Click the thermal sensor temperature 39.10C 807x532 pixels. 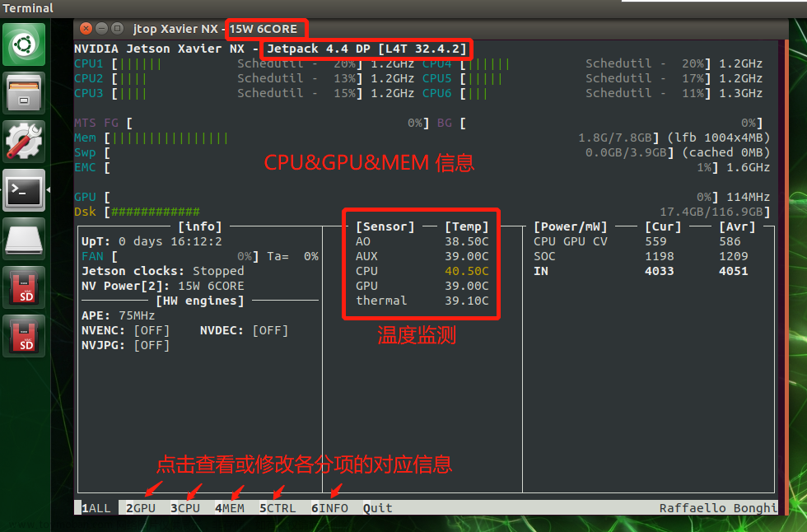(467, 301)
